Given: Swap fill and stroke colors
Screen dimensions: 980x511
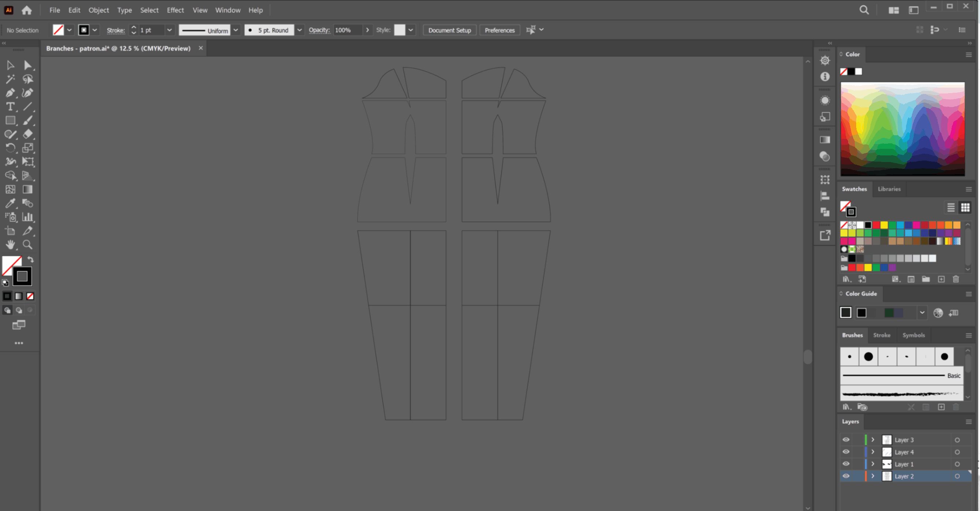Looking at the screenshot, I should [x=30, y=260].
